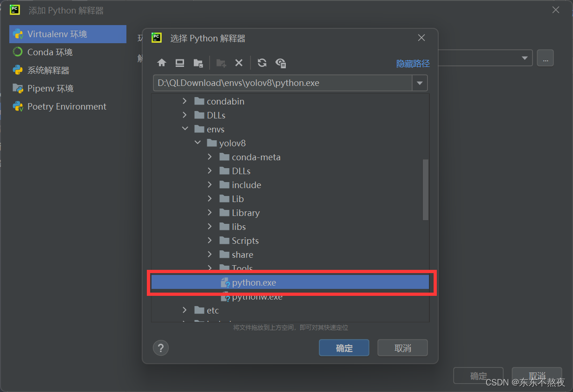The width and height of the screenshot is (573, 392).
Task: Click the Pipenv environment icon
Action: (x=18, y=88)
